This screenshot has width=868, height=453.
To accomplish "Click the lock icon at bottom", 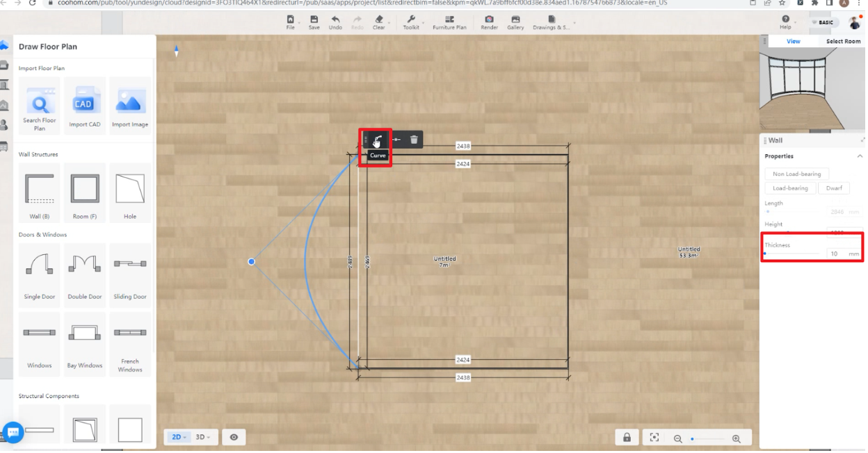I will [627, 438].
